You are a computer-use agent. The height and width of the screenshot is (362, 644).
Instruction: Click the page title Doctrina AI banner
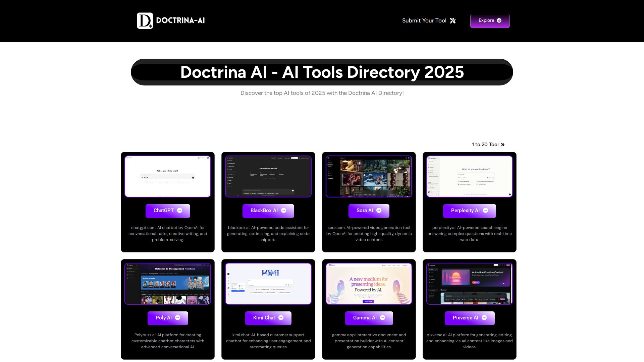322,72
